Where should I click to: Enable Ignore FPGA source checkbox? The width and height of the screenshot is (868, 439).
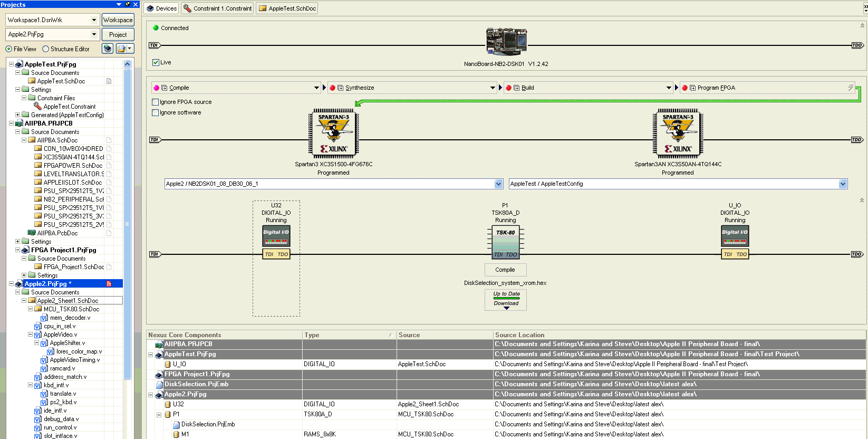tap(156, 102)
